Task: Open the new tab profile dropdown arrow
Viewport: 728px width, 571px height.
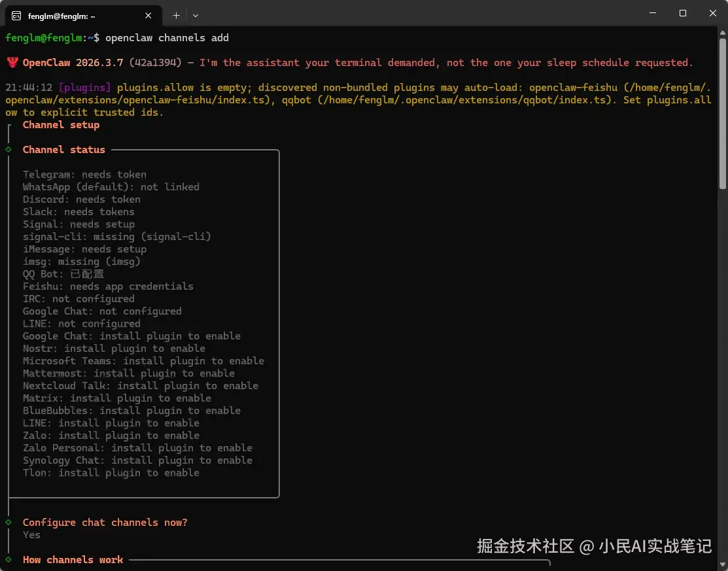Action: 196,15
